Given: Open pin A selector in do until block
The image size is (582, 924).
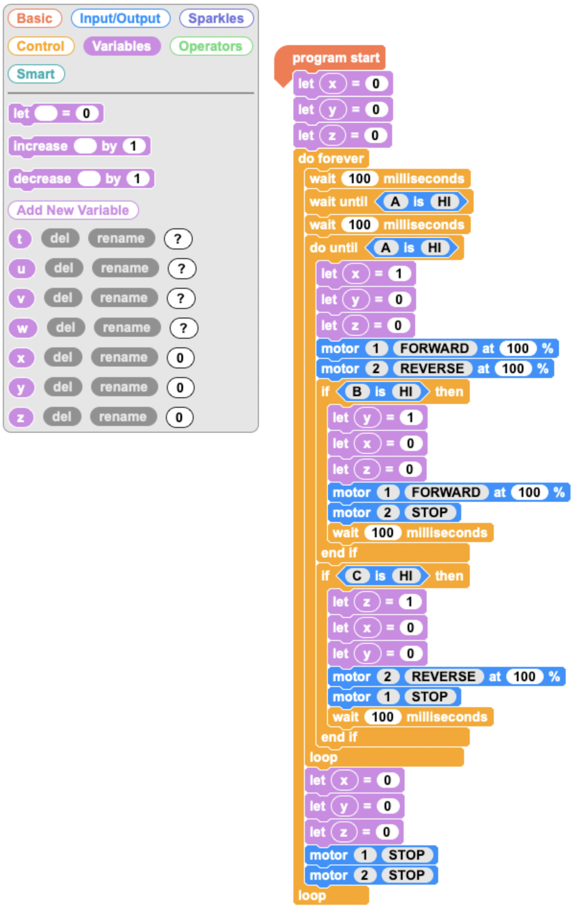Looking at the screenshot, I should (x=385, y=248).
